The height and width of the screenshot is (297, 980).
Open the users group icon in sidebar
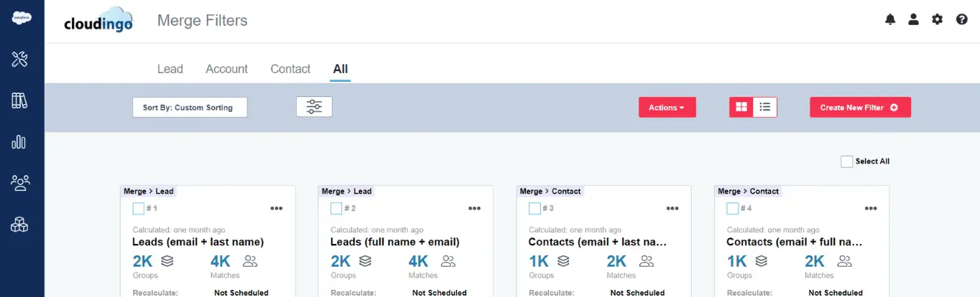tap(19, 184)
